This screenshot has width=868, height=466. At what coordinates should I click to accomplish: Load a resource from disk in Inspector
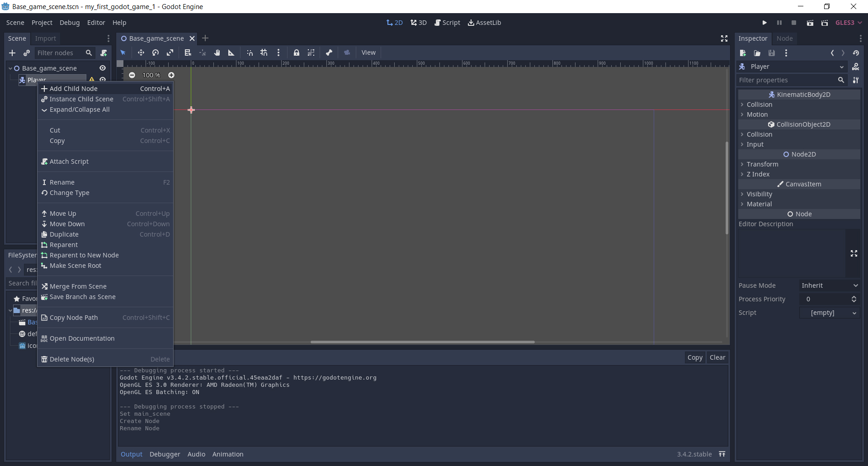point(757,53)
